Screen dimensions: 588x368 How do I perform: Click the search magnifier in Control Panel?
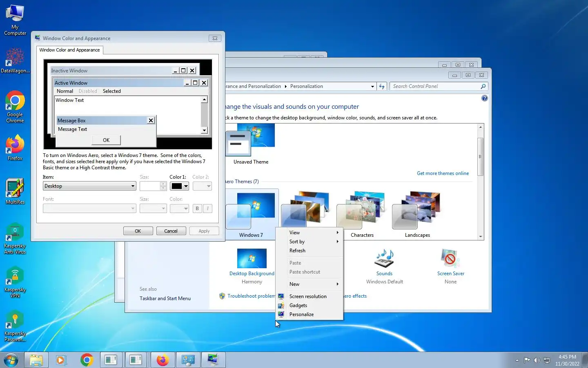pyautogui.click(x=483, y=86)
